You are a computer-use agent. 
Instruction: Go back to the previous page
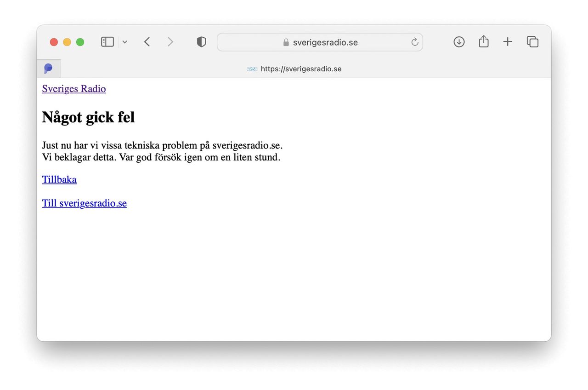147,42
